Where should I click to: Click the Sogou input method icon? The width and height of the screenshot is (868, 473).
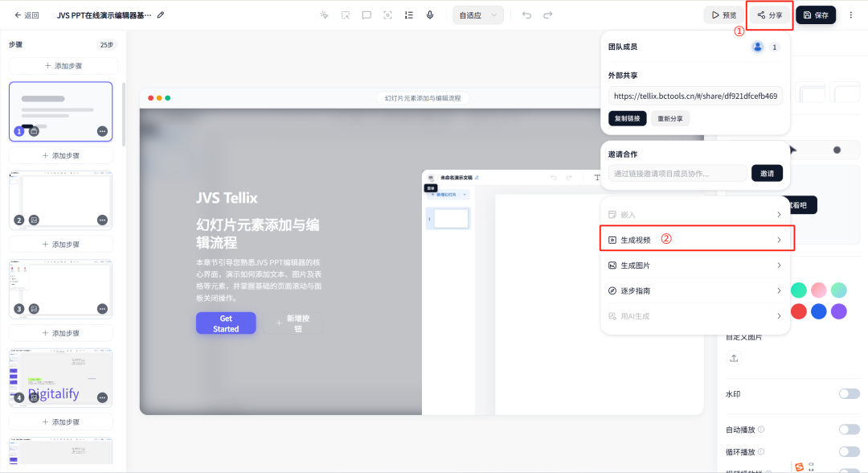coord(800,467)
